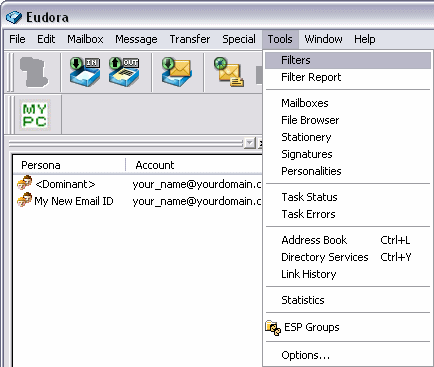This screenshot has width=434, height=367.
Task: Open the Special menu
Action: pos(239,39)
